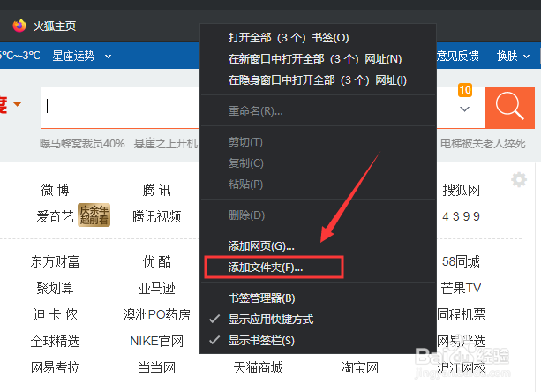Open the 火狐主页 bookmark

click(x=44, y=26)
